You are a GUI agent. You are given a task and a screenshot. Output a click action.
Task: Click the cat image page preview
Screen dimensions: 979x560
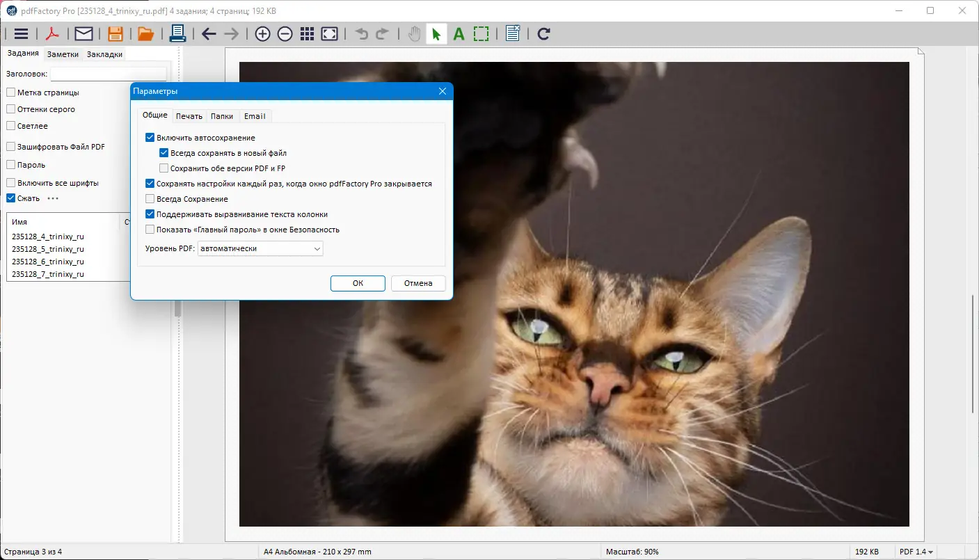point(574,294)
